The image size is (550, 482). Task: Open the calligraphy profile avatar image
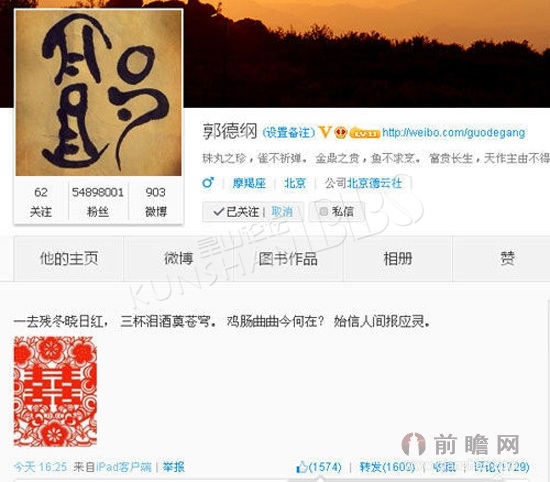pos(98,93)
